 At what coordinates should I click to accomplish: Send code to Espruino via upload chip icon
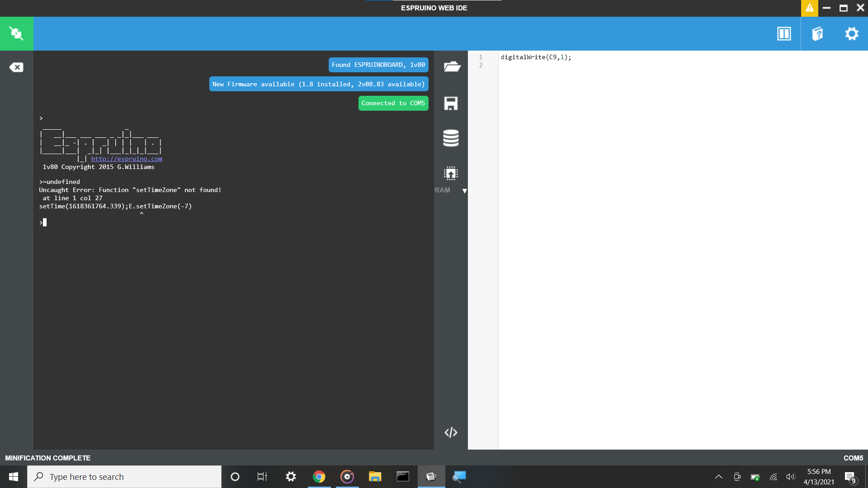coord(451,174)
